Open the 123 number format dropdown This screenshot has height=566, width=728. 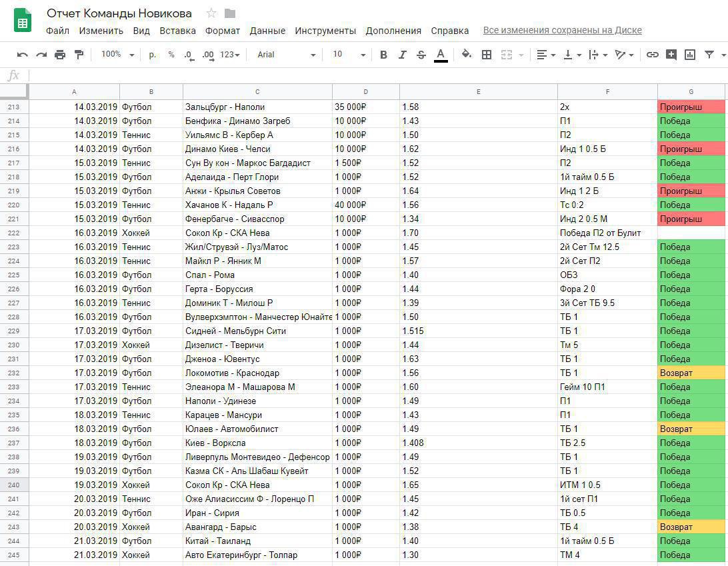(230, 55)
